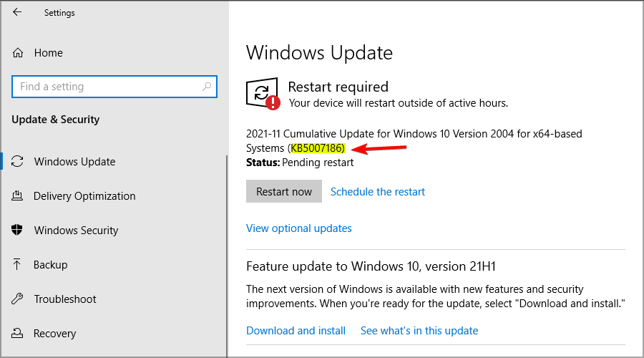Click the Find a setting search field
This screenshot has width=644, height=358.
[114, 87]
